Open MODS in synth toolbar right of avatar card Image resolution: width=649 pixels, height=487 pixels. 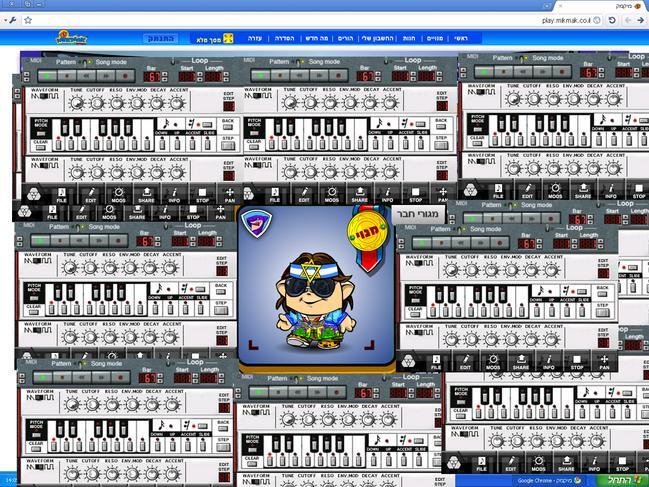pyautogui.click(x=493, y=362)
